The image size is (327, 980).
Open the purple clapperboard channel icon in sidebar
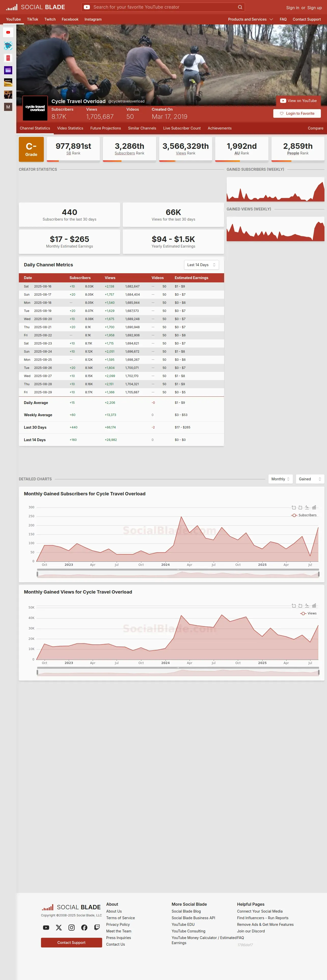click(8, 70)
